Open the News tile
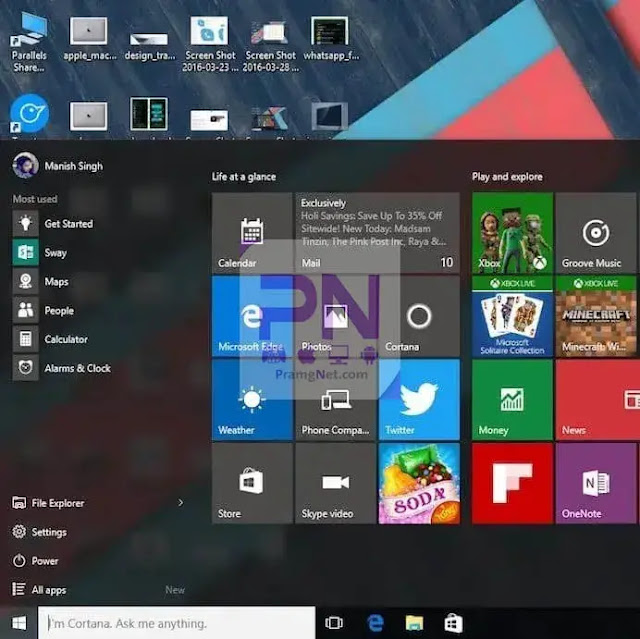Viewport: 640px width, 639px height. click(598, 399)
